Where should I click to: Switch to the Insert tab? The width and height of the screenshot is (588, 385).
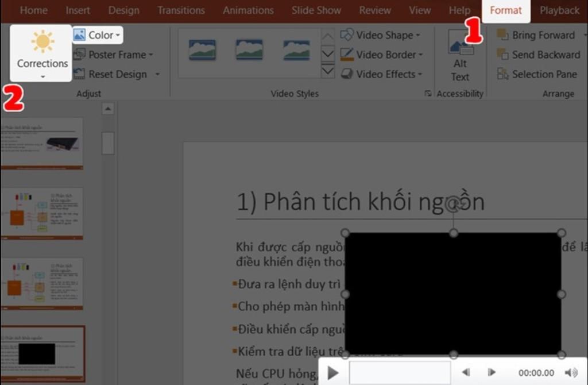[78, 10]
